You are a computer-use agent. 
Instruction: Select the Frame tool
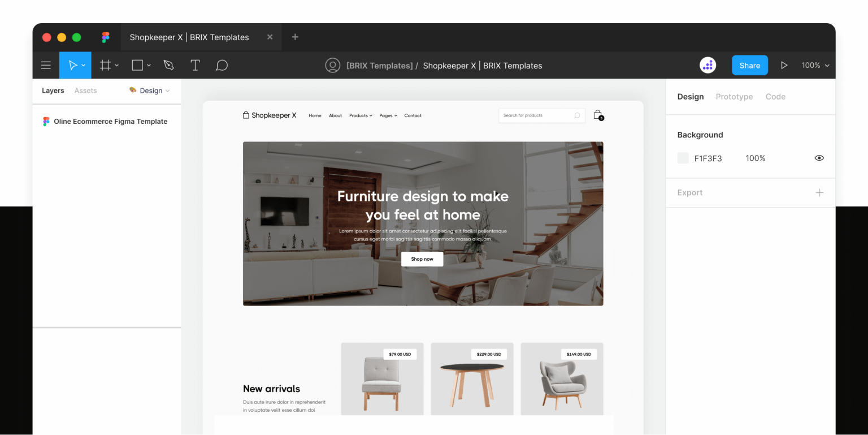[x=105, y=65]
